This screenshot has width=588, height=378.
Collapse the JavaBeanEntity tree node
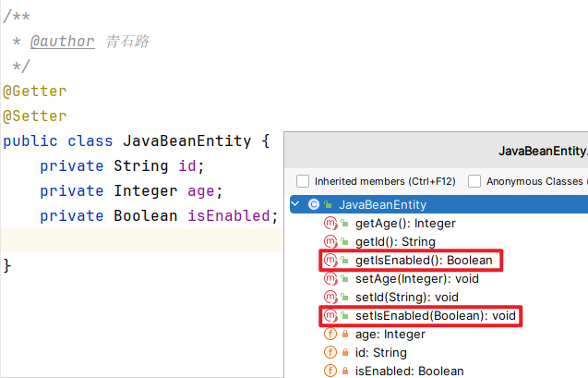tap(295, 204)
